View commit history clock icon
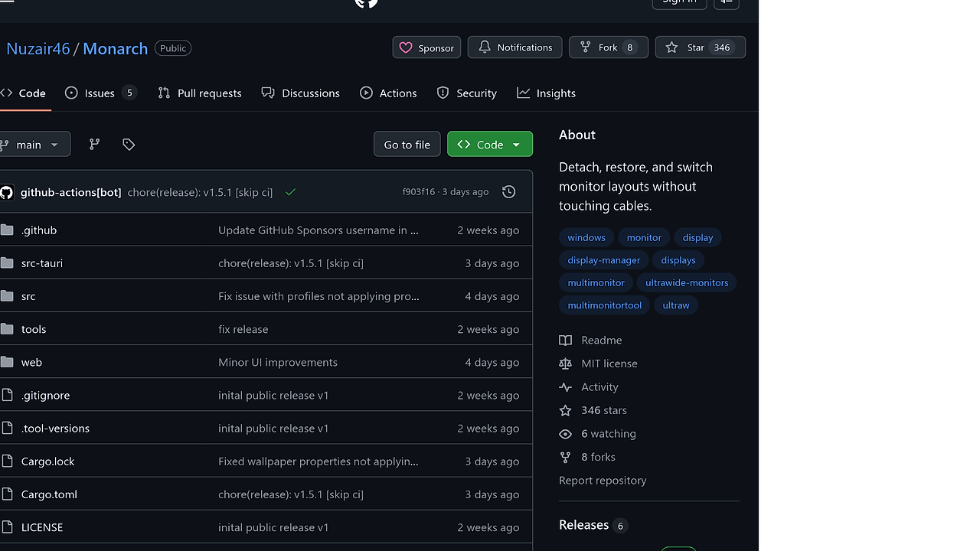This screenshot has width=980, height=551. click(x=508, y=192)
